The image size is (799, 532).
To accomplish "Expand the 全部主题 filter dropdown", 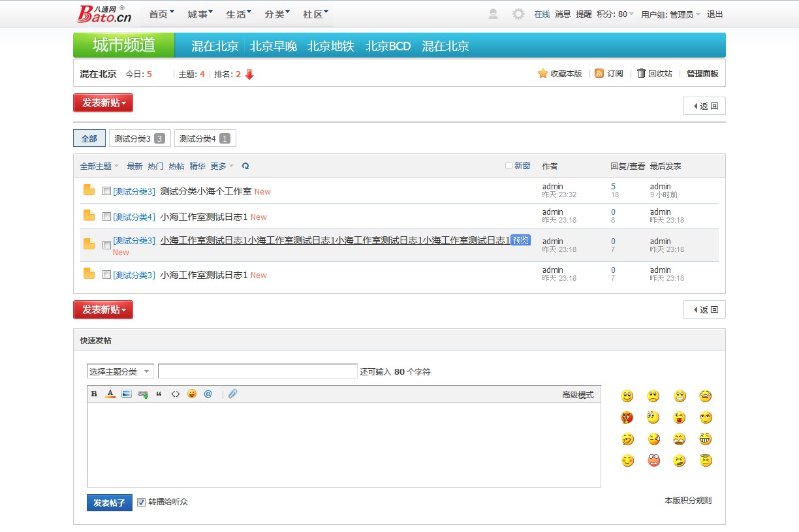I will click(x=99, y=166).
